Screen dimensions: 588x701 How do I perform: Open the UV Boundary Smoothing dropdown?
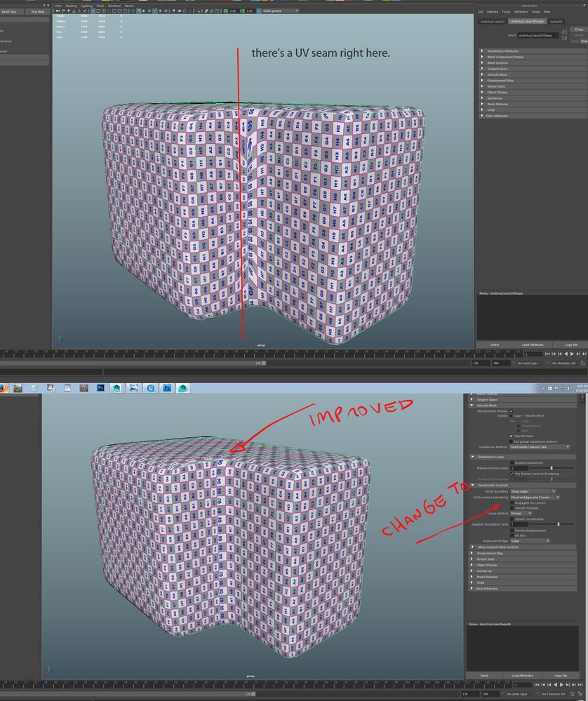click(535, 497)
